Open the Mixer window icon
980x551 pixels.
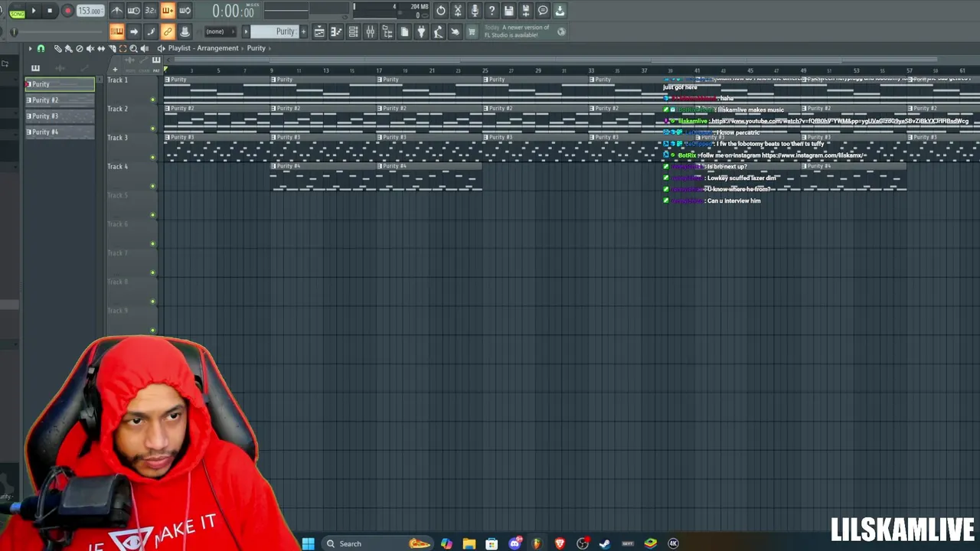click(370, 31)
